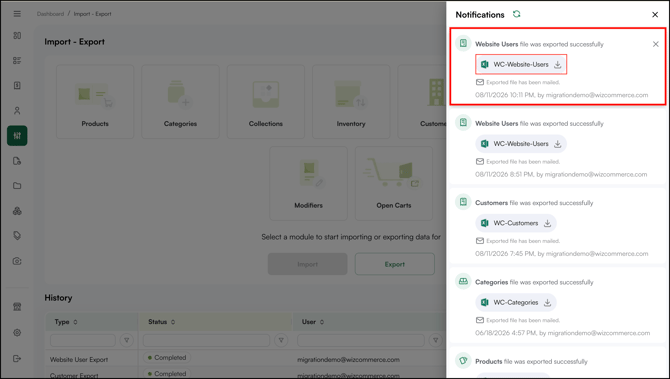Open the User column filter icon
The height and width of the screenshot is (379, 670).
435,341
